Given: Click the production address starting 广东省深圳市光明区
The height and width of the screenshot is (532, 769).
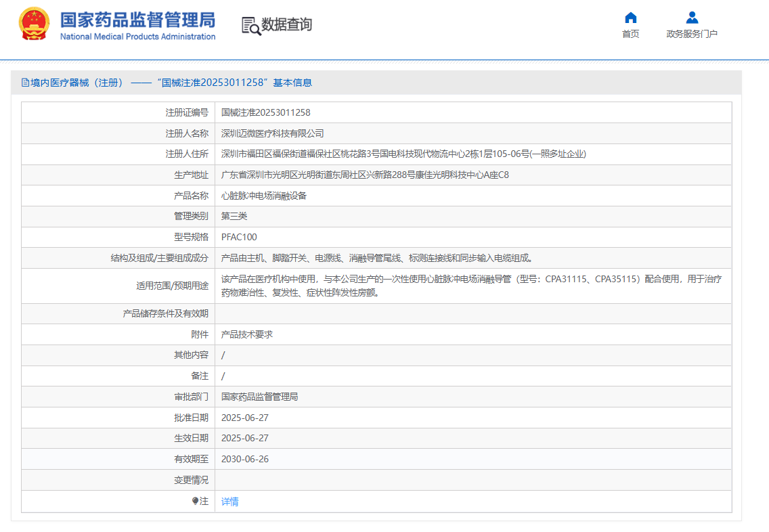Looking at the screenshot, I should (365, 175).
